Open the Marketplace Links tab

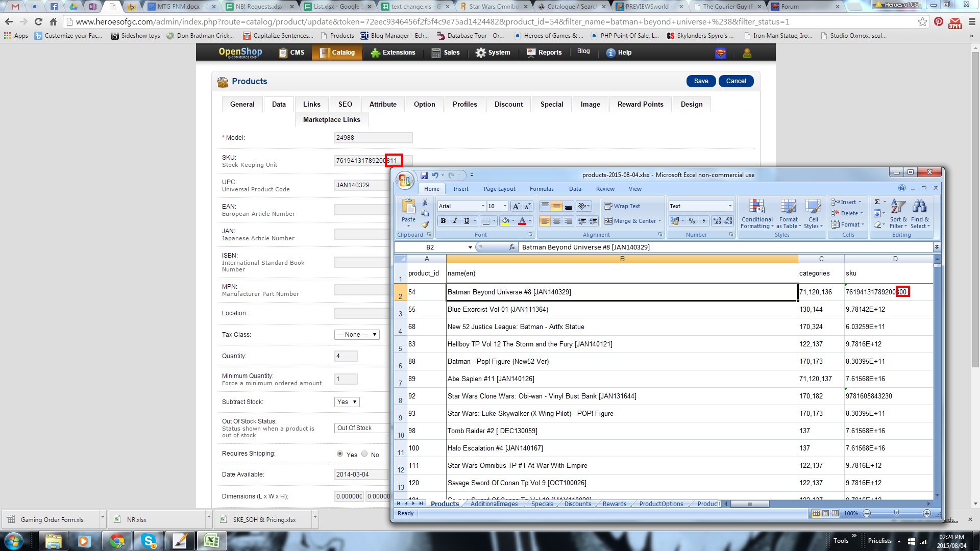pos(331,119)
